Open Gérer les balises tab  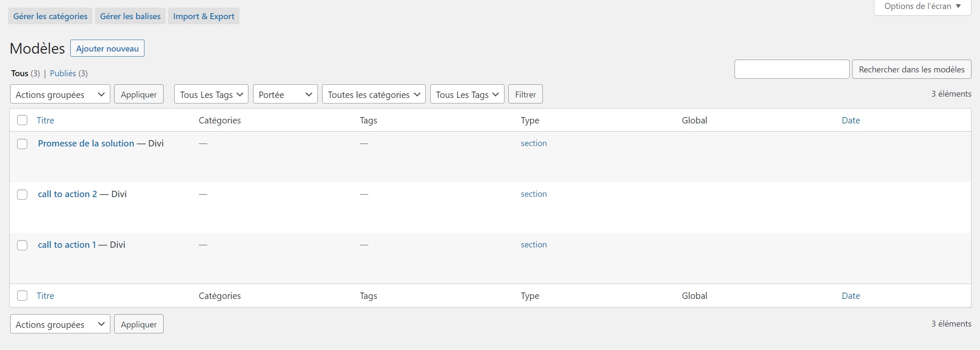(130, 16)
